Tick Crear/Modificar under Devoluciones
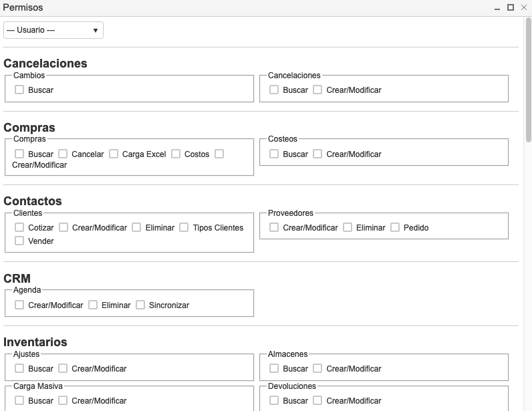Image resolution: width=532 pixels, height=411 pixels. pyautogui.click(x=317, y=400)
